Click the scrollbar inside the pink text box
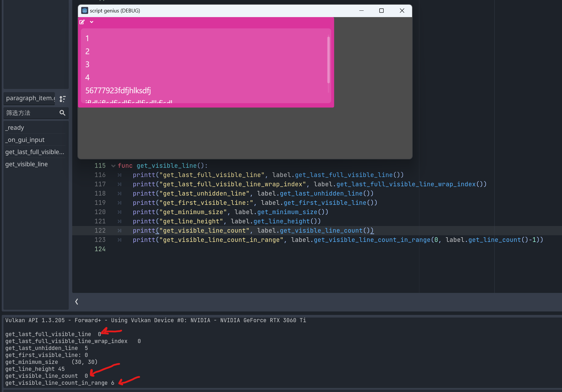 [328, 58]
